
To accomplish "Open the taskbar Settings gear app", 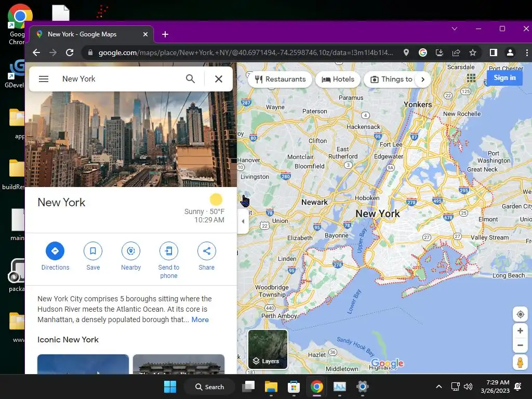I will tap(362, 387).
